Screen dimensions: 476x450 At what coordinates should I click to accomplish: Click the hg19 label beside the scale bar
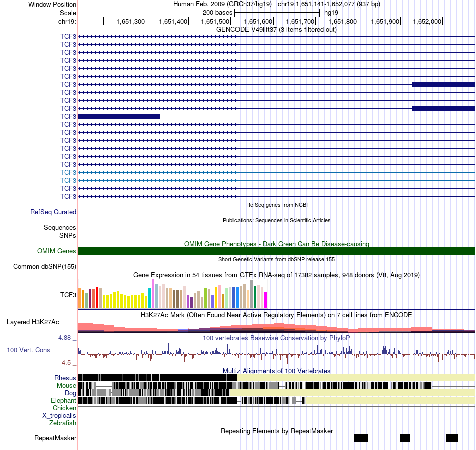(x=331, y=13)
